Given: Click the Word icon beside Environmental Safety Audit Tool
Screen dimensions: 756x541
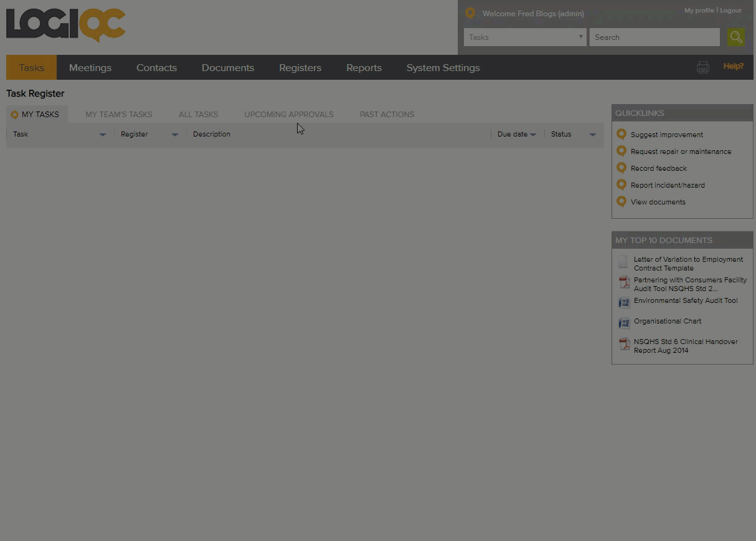Looking at the screenshot, I should 624,303.
